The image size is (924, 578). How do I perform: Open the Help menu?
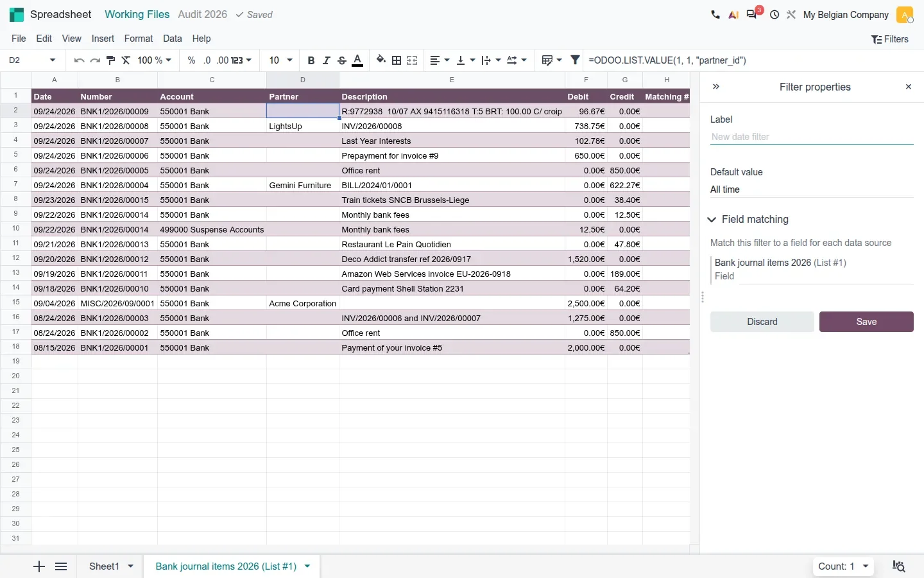pos(201,39)
